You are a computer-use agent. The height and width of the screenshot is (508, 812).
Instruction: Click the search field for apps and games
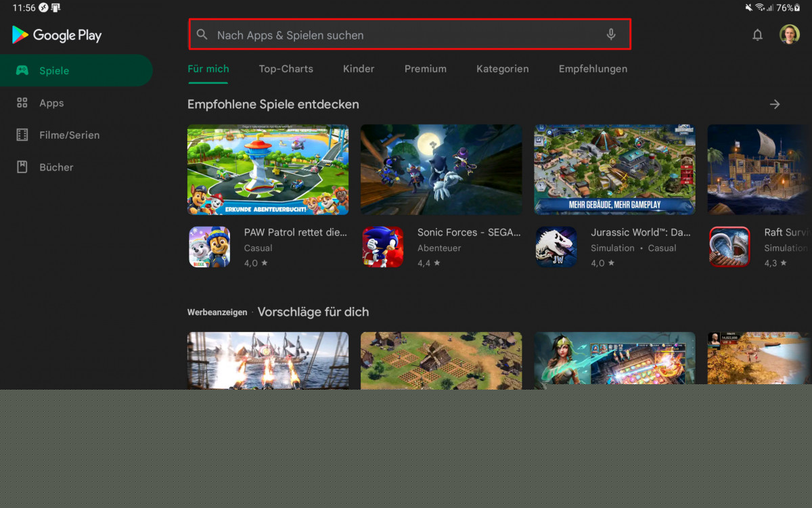coord(409,34)
